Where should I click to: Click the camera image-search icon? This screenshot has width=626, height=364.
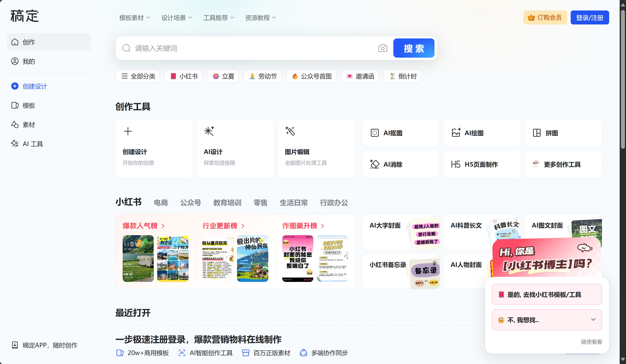[x=383, y=48]
